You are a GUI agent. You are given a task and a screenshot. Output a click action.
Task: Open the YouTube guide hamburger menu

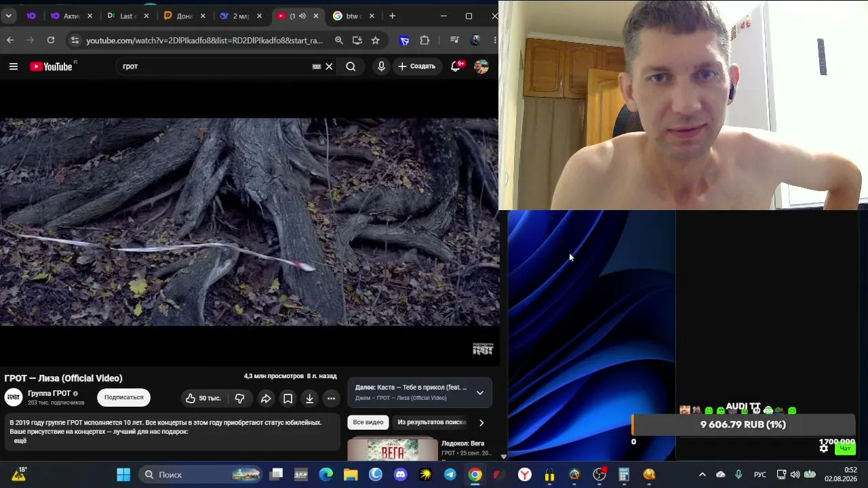[14, 66]
